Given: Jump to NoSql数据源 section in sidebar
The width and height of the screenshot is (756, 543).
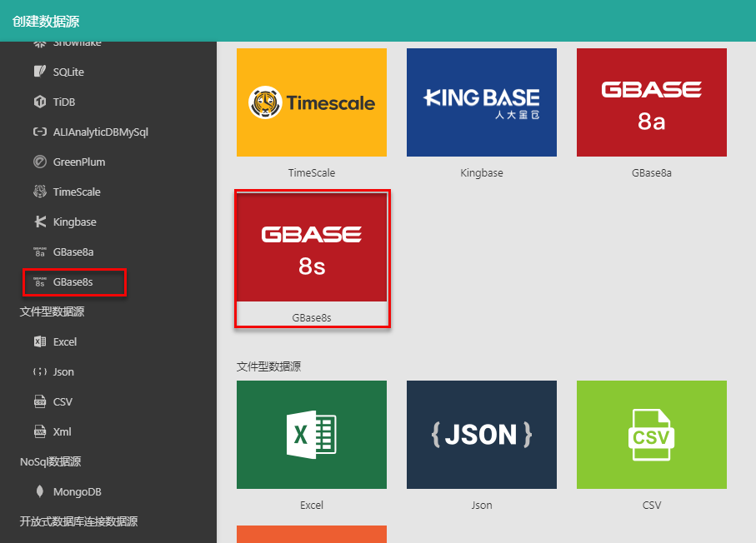Looking at the screenshot, I should (x=51, y=461).
